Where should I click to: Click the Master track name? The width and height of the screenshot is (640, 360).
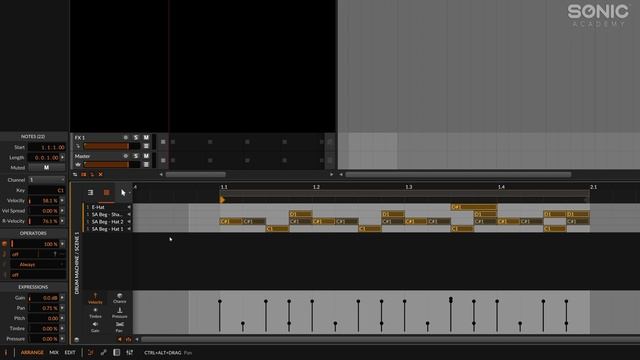click(x=82, y=156)
